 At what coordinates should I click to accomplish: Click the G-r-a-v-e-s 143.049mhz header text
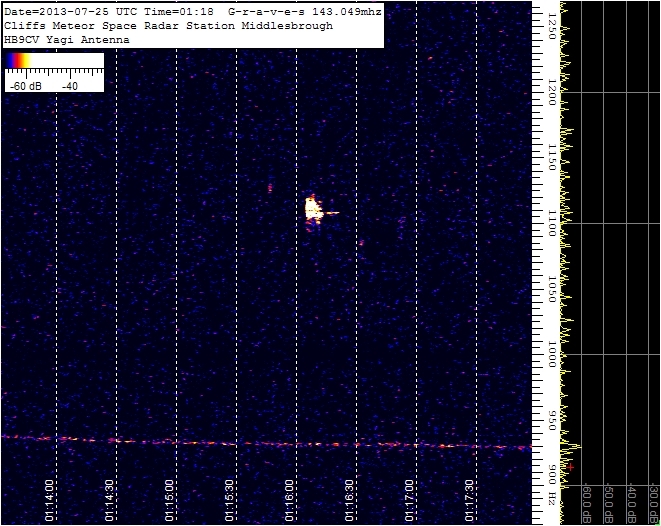pyautogui.click(x=304, y=12)
